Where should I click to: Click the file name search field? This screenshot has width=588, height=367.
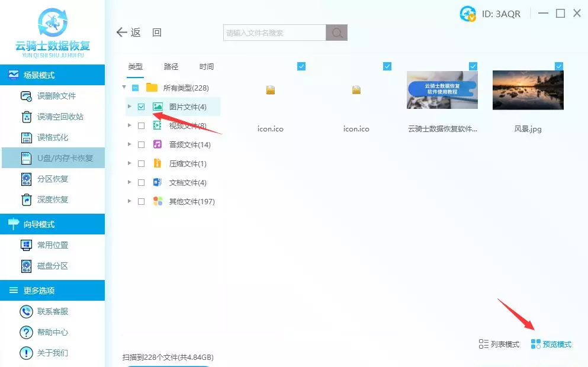tap(275, 33)
